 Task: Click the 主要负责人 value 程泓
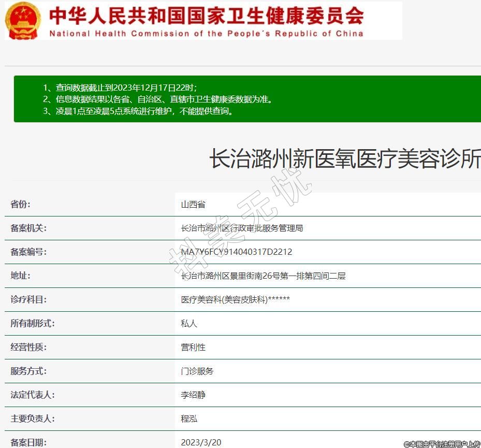click(189, 418)
